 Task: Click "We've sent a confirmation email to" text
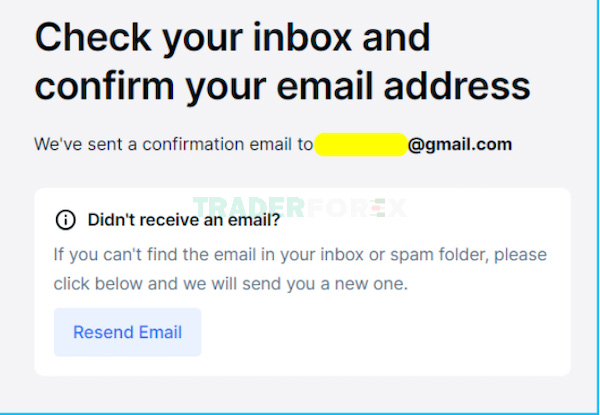point(174,145)
